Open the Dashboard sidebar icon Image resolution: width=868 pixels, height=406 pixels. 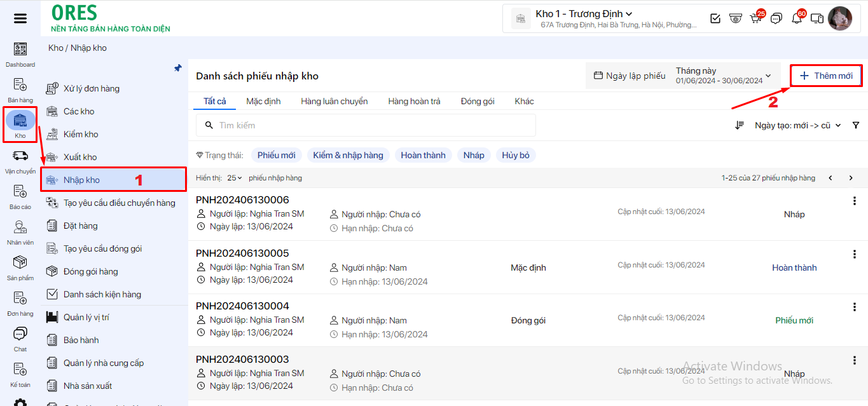pos(20,55)
